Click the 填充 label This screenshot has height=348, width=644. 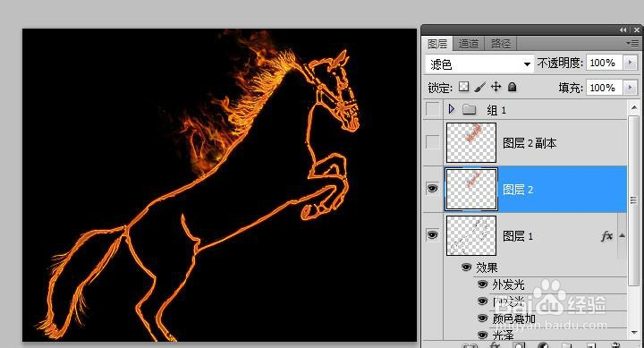click(571, 88)
